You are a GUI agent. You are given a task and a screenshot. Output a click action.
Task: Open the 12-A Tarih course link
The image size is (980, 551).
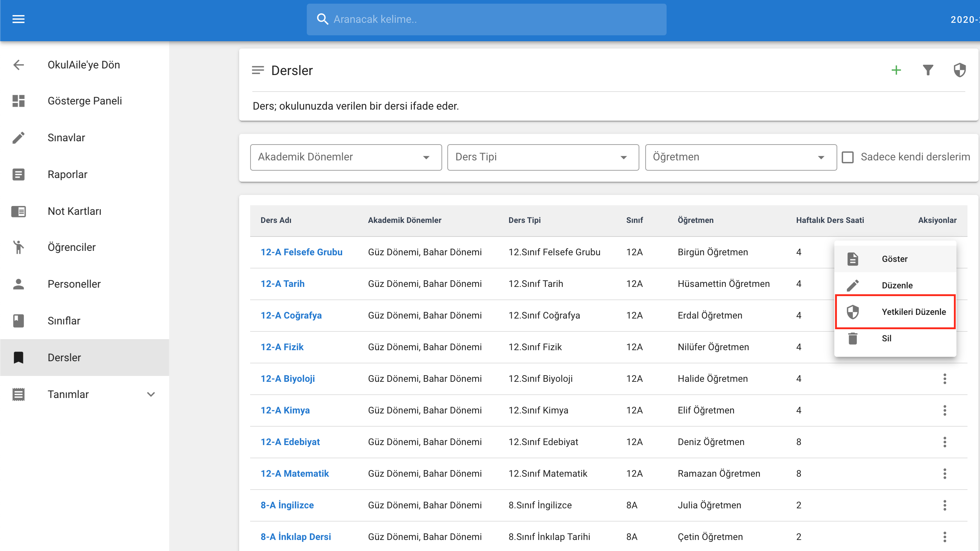(x=283, y=284)
